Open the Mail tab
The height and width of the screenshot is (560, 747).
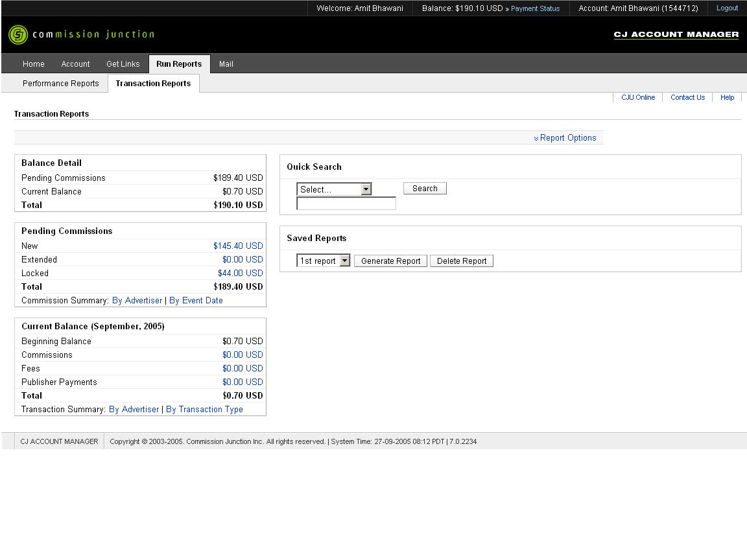(x=226, y=64)
